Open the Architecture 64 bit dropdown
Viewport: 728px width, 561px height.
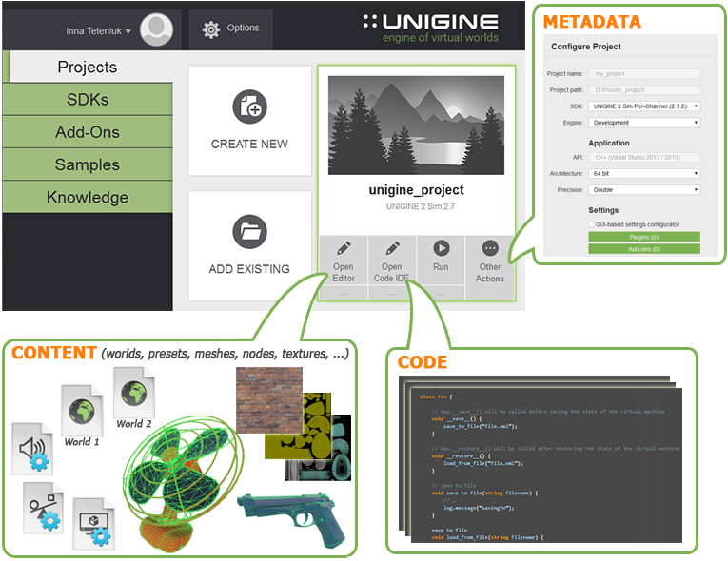[x=644, y=174]
